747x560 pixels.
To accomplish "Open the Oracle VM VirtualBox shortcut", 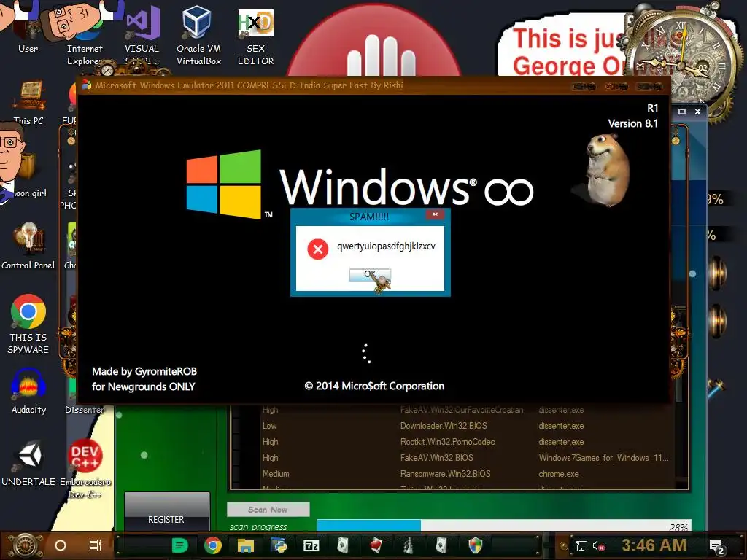I will click(x=198, y=34).
